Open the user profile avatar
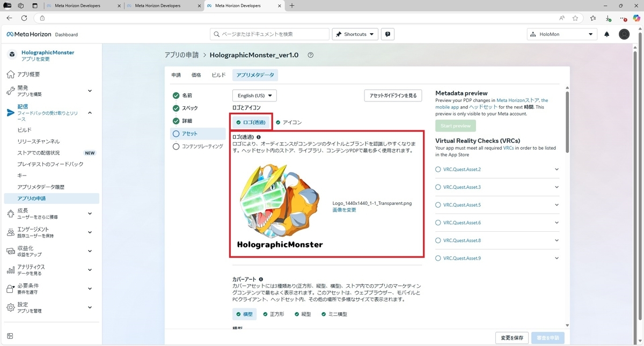This screenshot has width=644, height=346. coord(624,34)
